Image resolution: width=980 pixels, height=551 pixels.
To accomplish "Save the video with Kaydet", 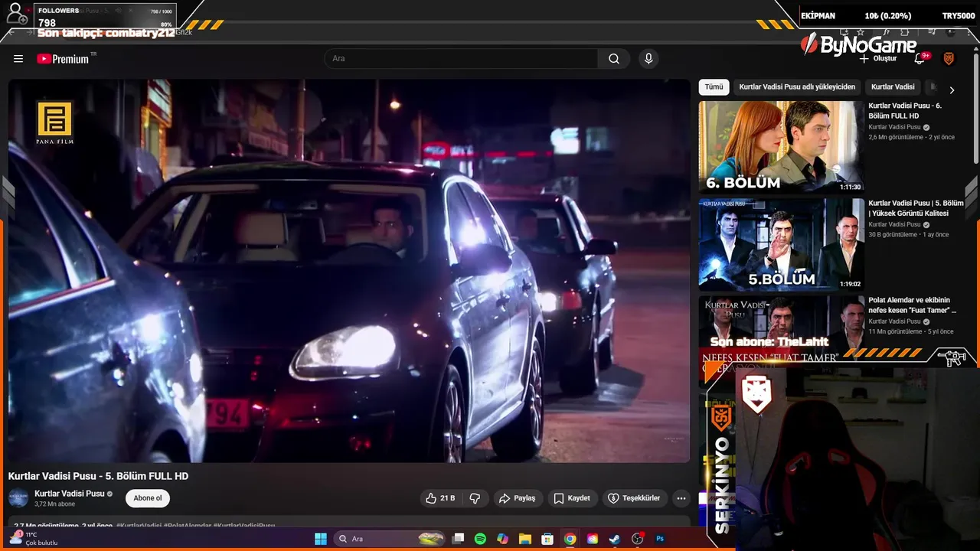I will pos(572,498).
